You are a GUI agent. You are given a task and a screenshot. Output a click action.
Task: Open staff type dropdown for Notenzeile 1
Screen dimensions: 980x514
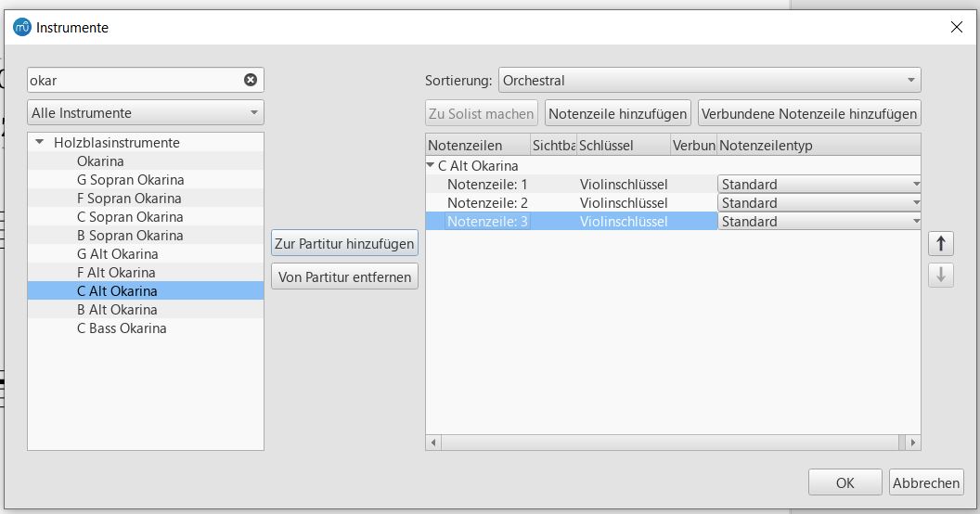pos(819,185)
